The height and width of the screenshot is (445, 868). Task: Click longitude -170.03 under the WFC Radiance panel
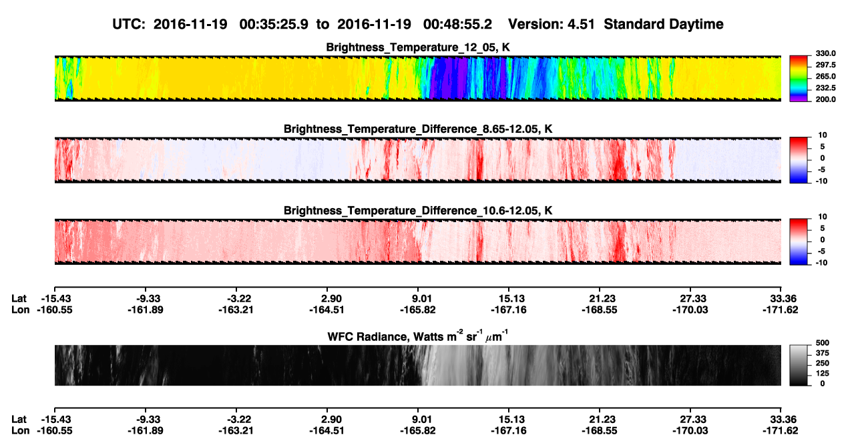pos(691,430)
